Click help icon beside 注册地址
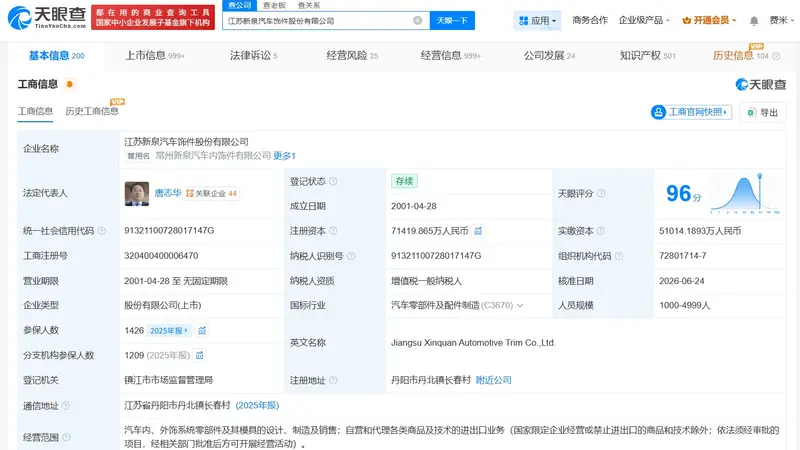This screenshot has width=800, height=450. (333, 380)
